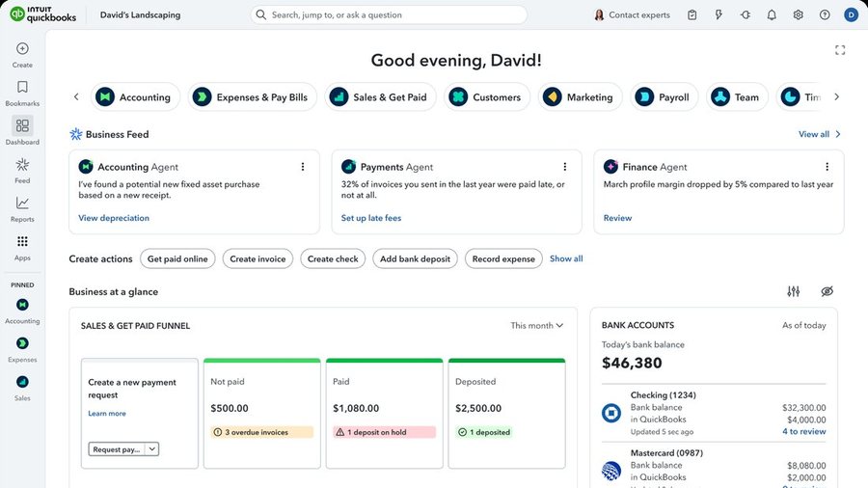Open pinned Accounting in sidebar
This screenshot has width=868, height=488.
pos(22,305)
